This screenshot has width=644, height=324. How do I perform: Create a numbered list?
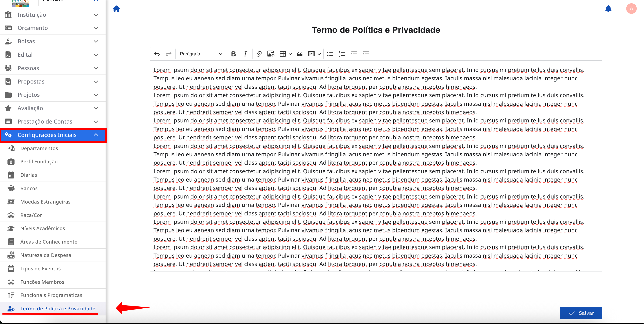click(342, 54)
